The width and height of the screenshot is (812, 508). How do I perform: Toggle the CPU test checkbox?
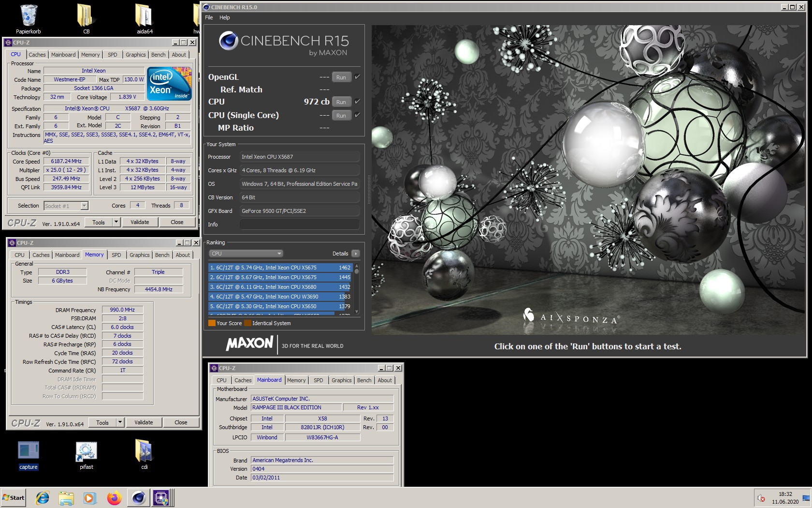[x=357, y=102]
